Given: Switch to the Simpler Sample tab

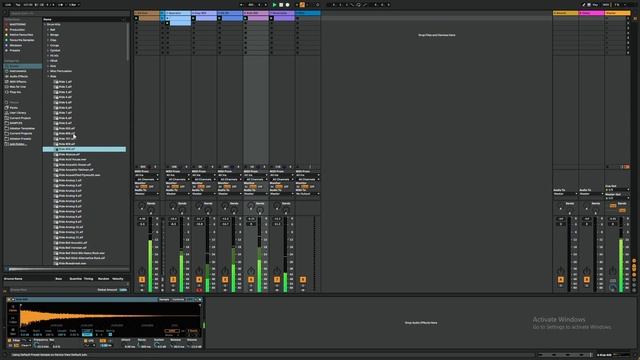Looking at the screenshot, I should click(164, 300).
